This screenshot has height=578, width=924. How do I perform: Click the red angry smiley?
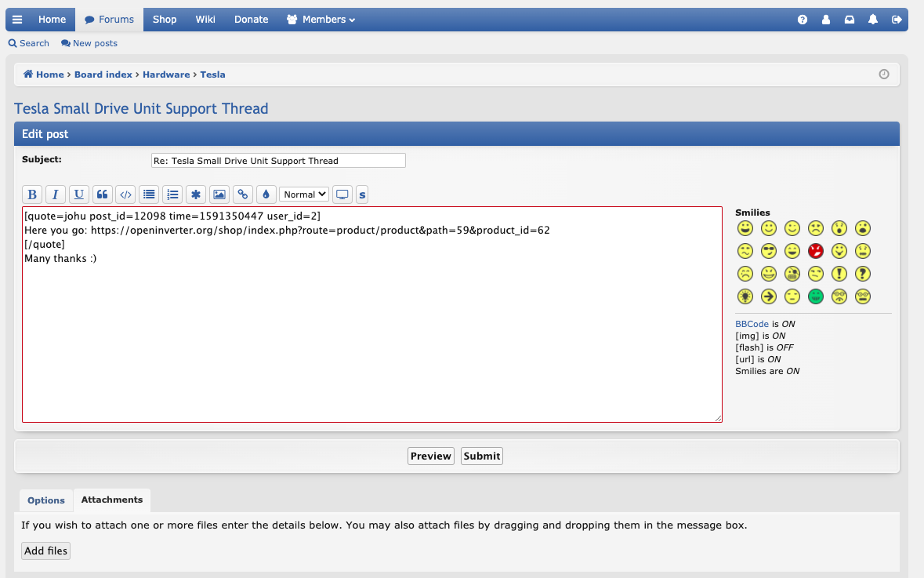(816, 251)
